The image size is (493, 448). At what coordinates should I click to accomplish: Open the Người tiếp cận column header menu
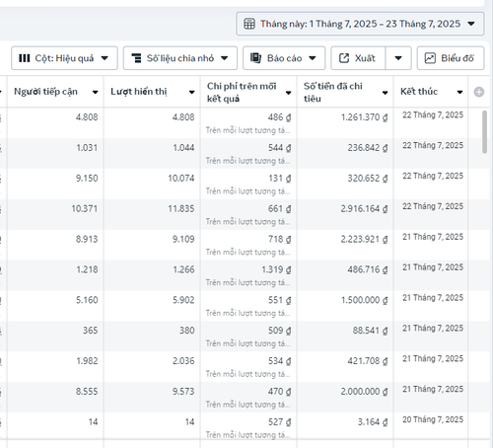96,93
